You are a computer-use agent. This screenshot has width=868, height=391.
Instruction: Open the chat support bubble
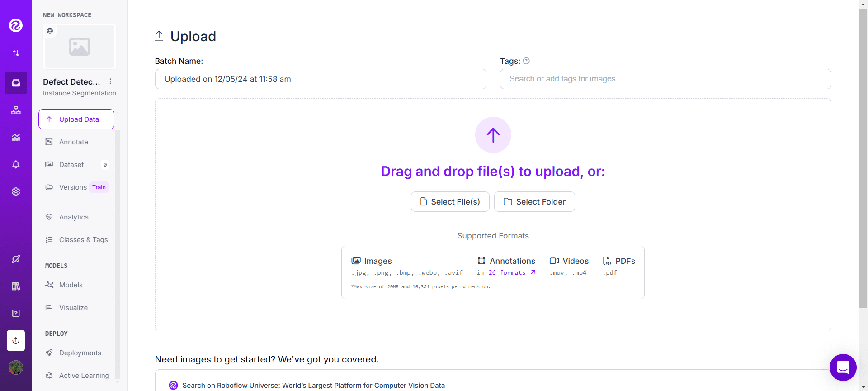[x=843, y=367]
